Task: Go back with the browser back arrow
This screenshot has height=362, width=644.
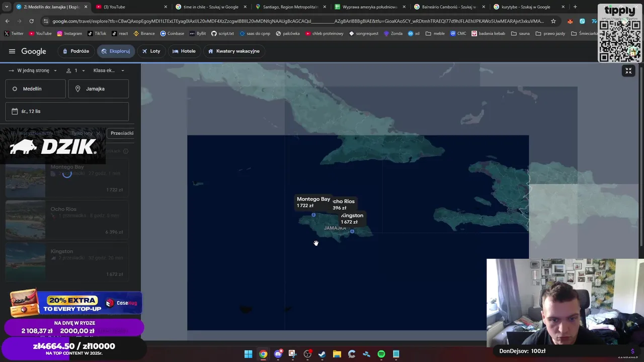Action: coord(7,21)
